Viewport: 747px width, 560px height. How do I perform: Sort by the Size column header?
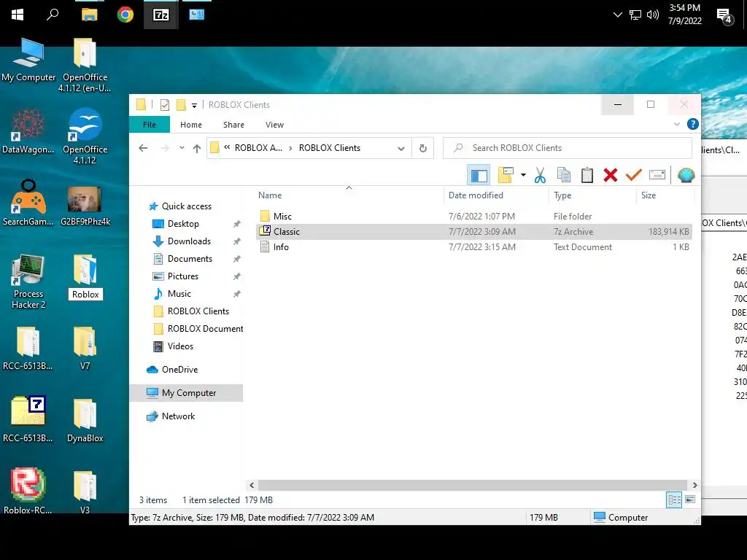pos(649,195)
